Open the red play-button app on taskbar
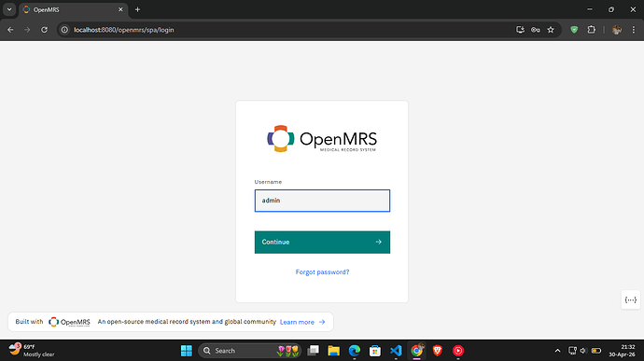 point(458,351)
